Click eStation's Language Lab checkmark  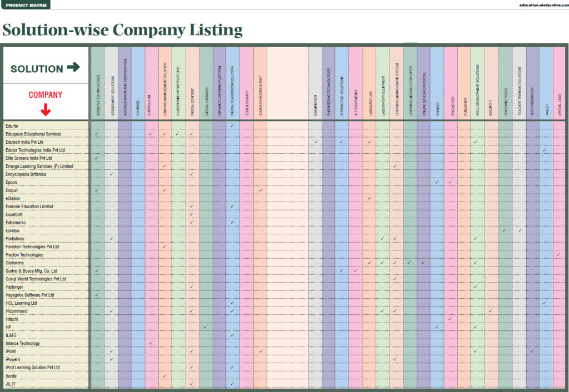(x=370, y=198)
